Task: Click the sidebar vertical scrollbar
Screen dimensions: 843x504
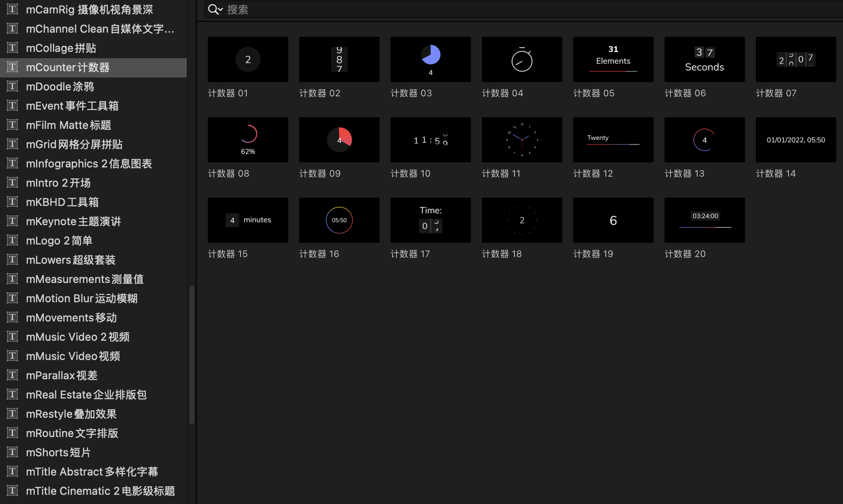Action: pos(192,355)
